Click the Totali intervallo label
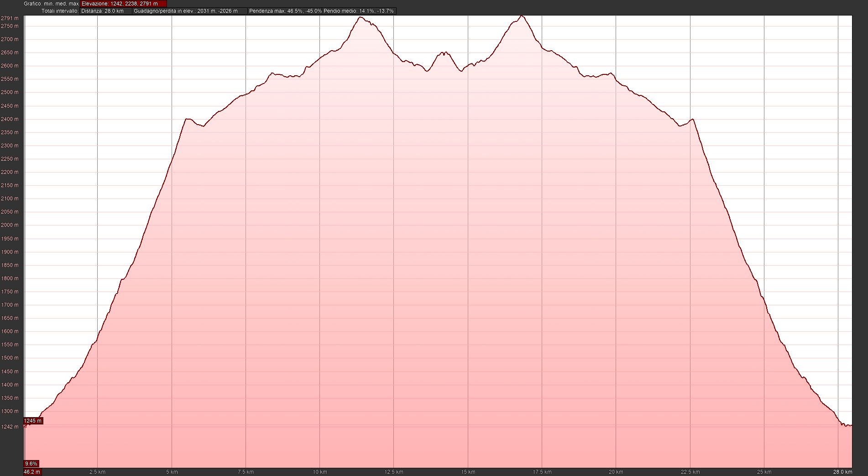The height and width of the screenshot is (476, 868). click(x=60, y=11)
